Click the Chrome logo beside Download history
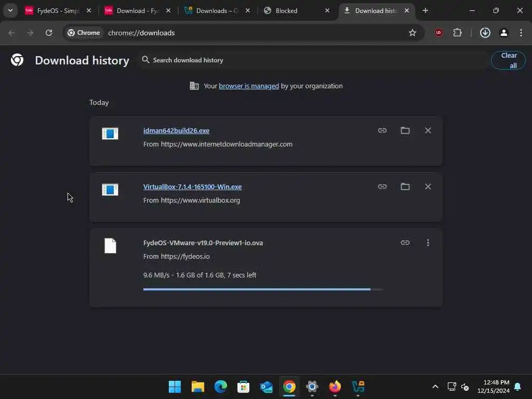 [17, 60]
